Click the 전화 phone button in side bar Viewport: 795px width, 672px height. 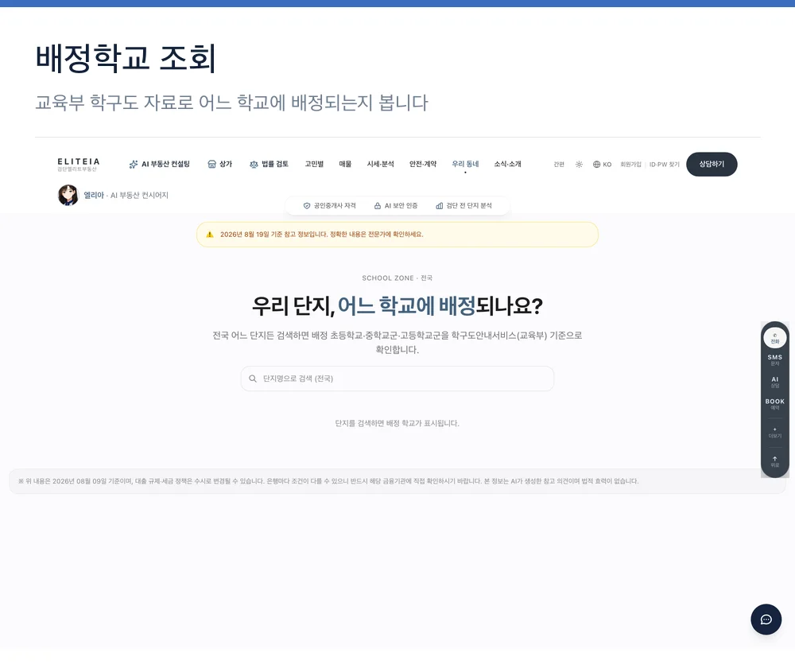tap(774, 338)
